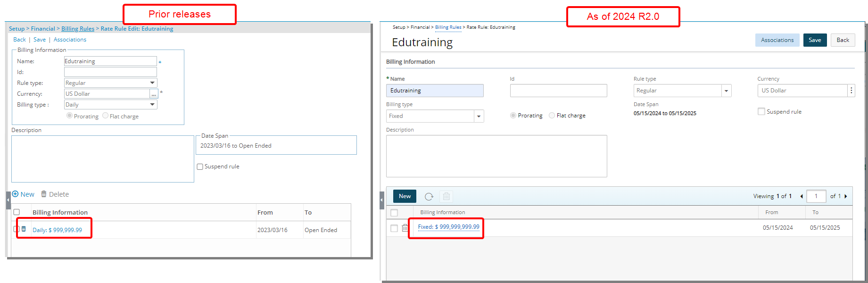The image size is (868, 283).
Task: Click 05/15/2024 From cell in 2024 R2.0
Action: 777,228
